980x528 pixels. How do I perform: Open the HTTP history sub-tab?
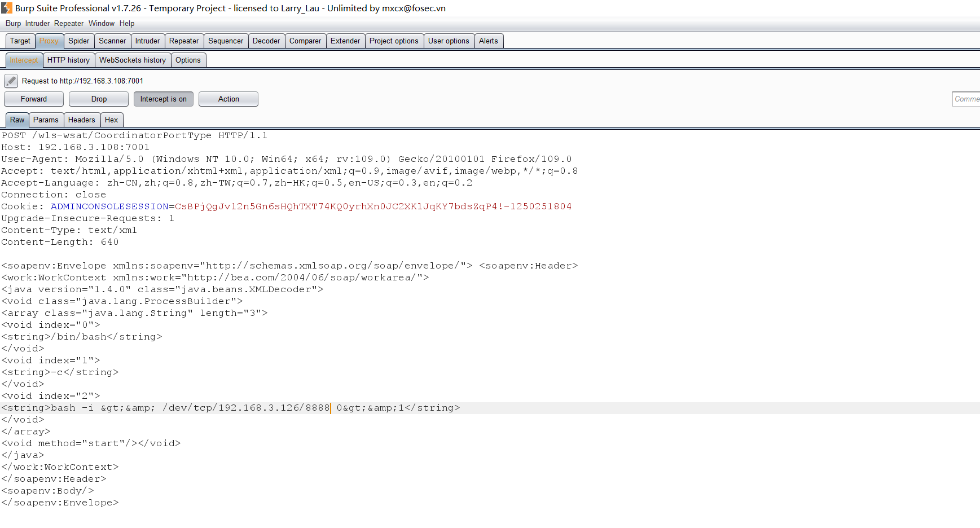pyautogui.click(x=68, y=60)
